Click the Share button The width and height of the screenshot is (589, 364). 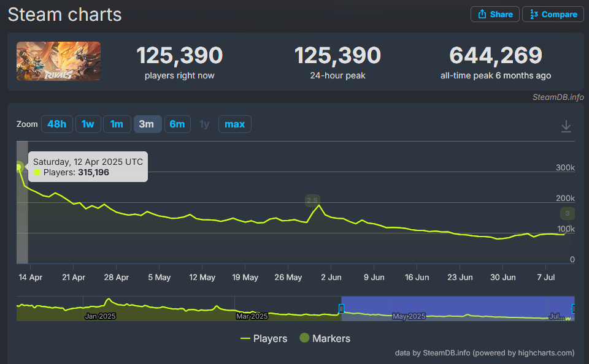[495, 14]
